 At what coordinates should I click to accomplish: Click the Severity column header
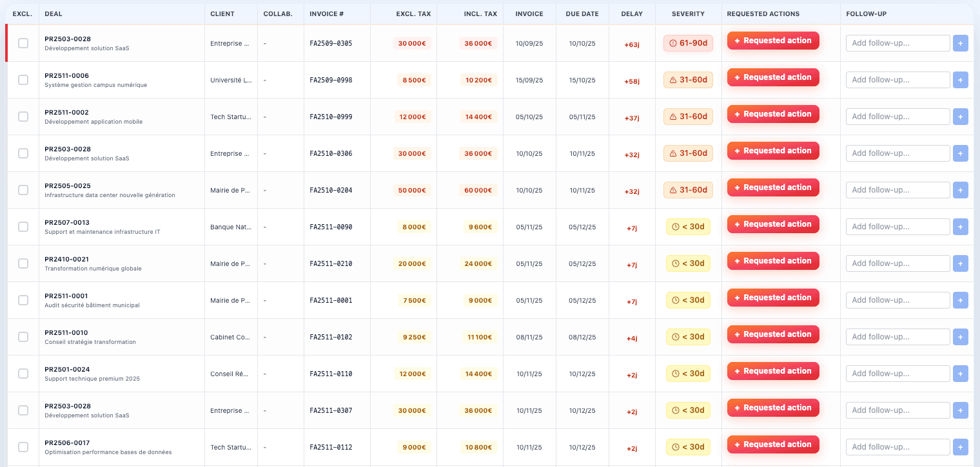pyautogui.click(x=688, y=14)
